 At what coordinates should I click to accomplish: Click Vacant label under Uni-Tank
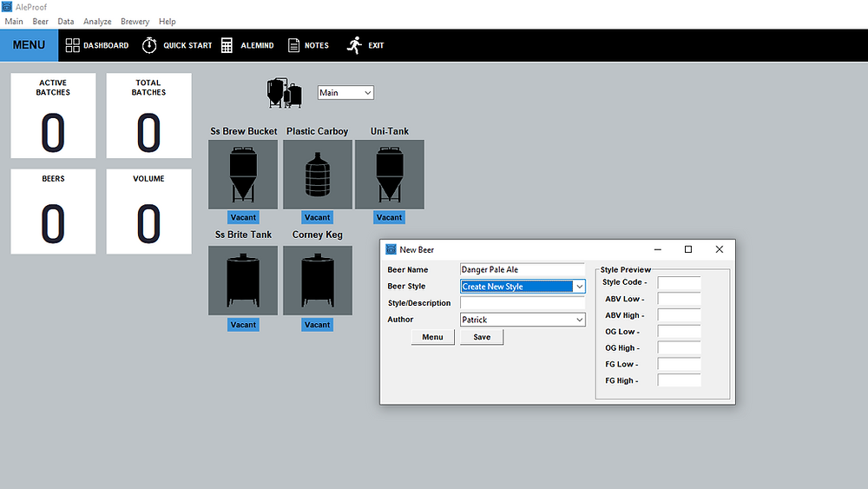coord(389,217)
